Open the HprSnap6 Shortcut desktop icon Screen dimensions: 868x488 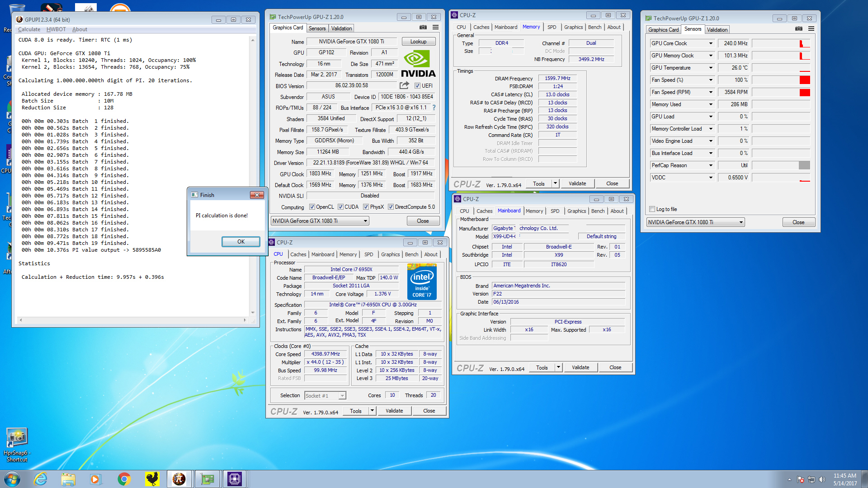pyautogui.click(x=17, y=445)
